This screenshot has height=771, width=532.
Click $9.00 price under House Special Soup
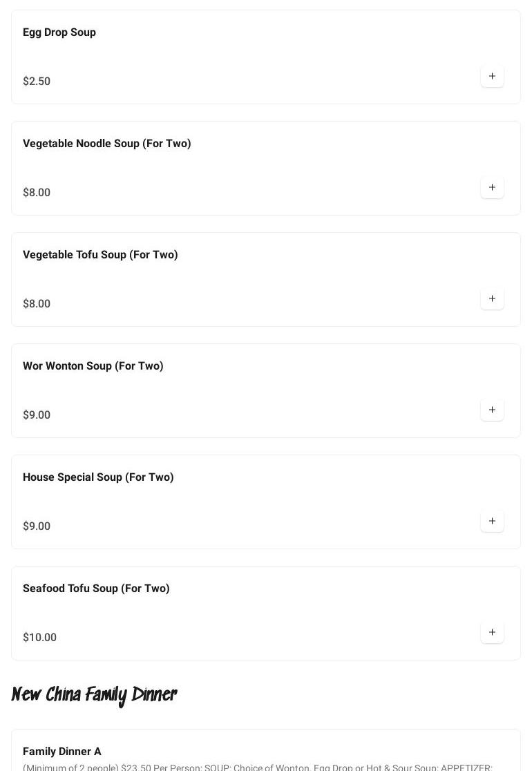[x=37, y=526]
